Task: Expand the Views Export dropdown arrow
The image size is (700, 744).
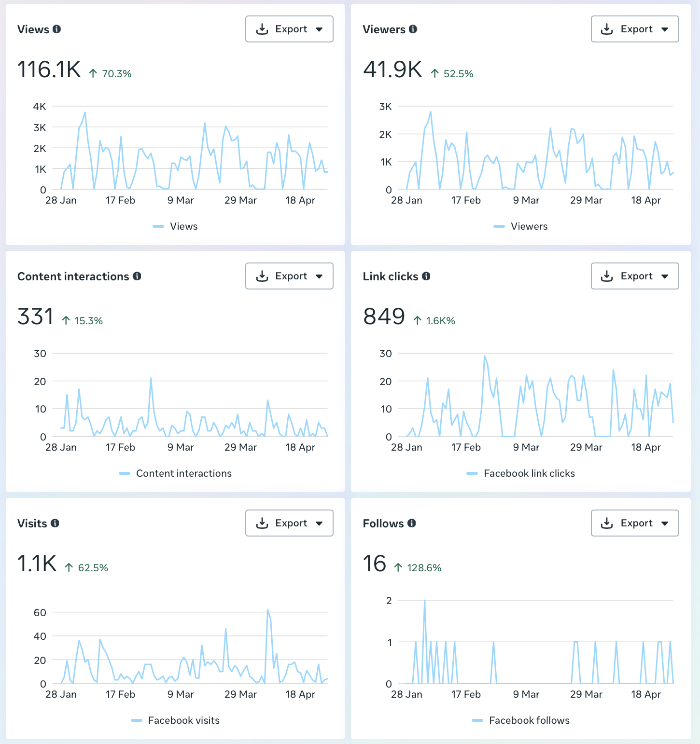Action: (319, 29)
